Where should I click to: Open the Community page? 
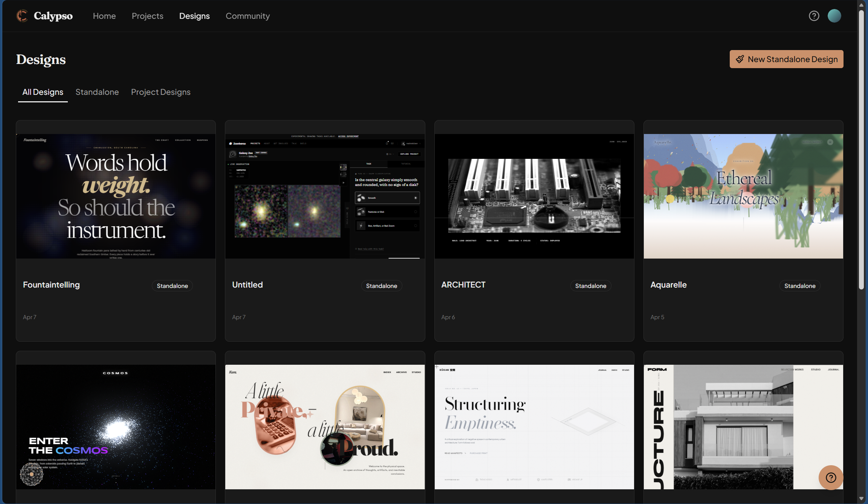[248, 16]
